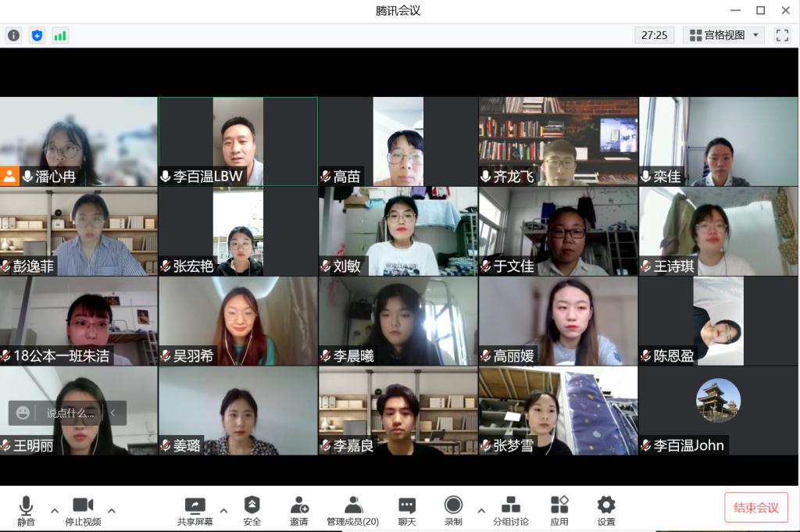Screen dimensions: 800x532
Task: Start recording with 录制 button
Action: point(453,510)
